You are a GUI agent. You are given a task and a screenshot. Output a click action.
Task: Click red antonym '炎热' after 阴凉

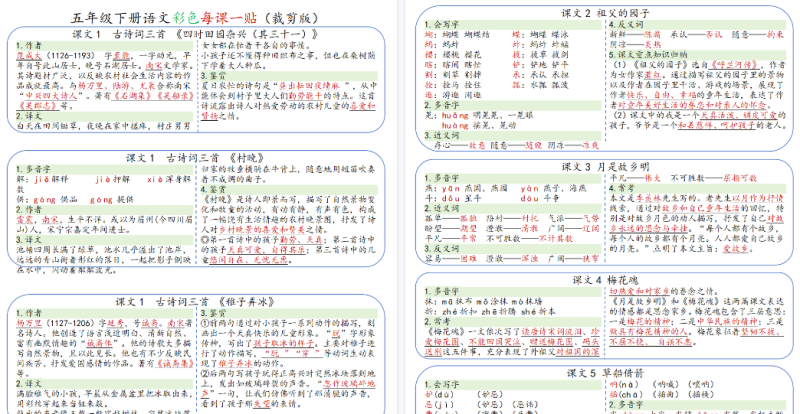tap(652, 45)
